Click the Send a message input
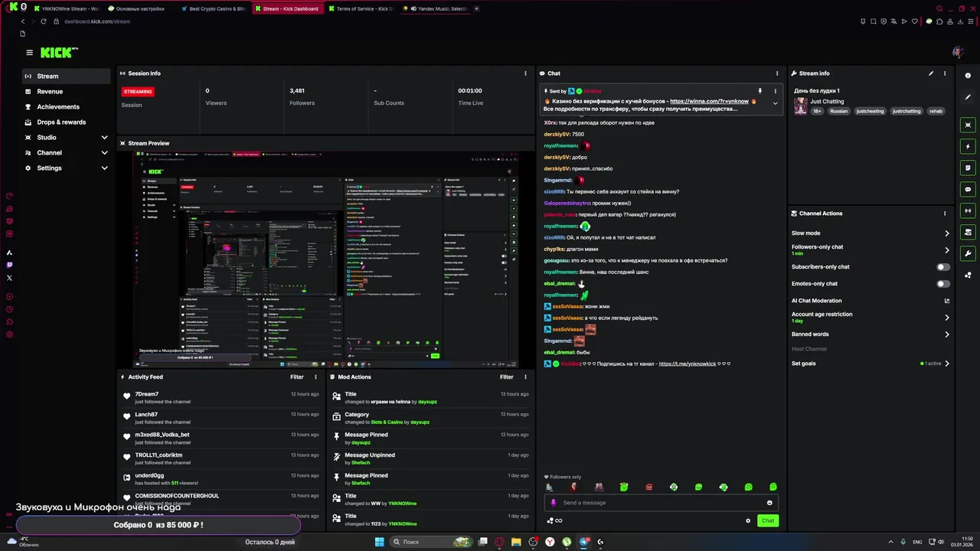This screenshot has width=980, height=551. [661, 503]
